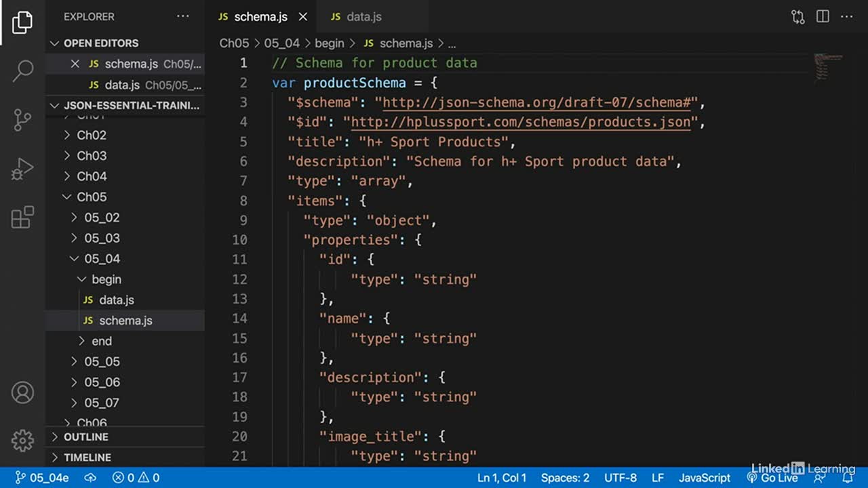Open the json-schema.org draft-07 link
The height and width of the screenshot is (488, 868).
pyautogui.click(x=536, y=102)
